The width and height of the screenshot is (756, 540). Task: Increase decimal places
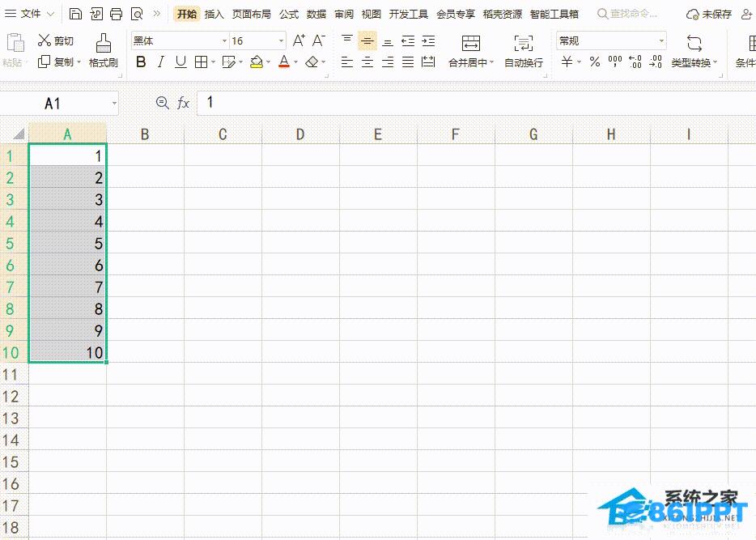pyautogui.click(x=635, y=62)
